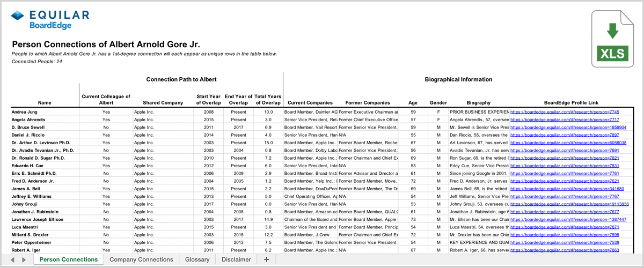Select the Johny Srouji name cell
The height and width of the screenshot is (268, 644).
(x=45, y=204)
